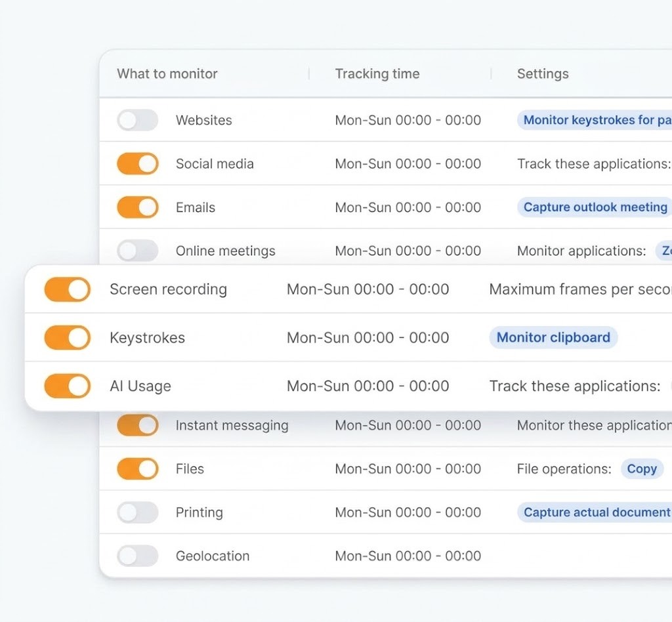The height and width of the screenshot is (622, 672).
Task: Click the Monitor clipboard tag
Action: pos(553,337)
